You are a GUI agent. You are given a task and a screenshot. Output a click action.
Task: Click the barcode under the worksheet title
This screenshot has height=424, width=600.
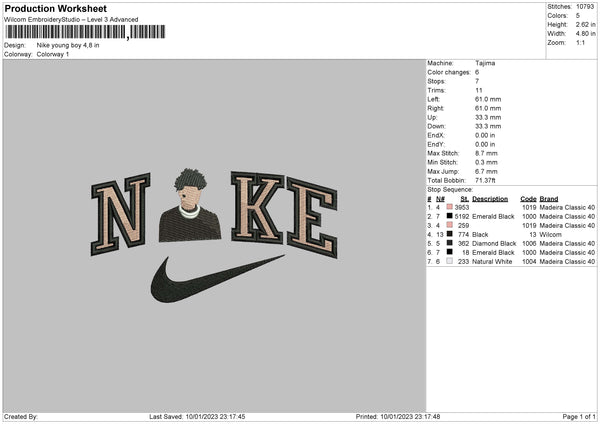point(85,32)
